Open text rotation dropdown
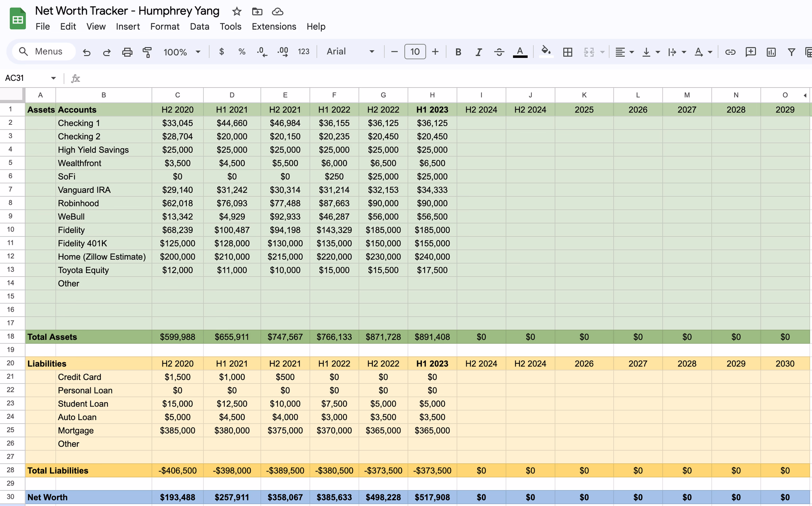This screenshot has width=812, height=506. (x=703, y=52)
